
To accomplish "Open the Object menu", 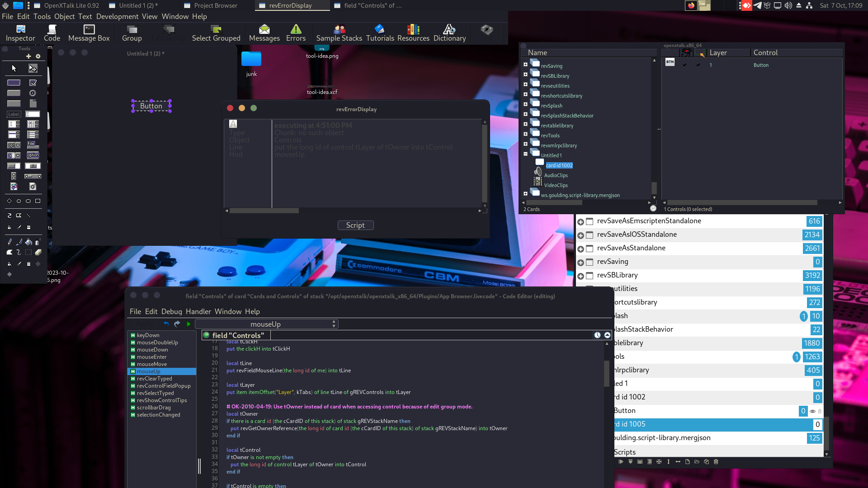I will point(64,16).
